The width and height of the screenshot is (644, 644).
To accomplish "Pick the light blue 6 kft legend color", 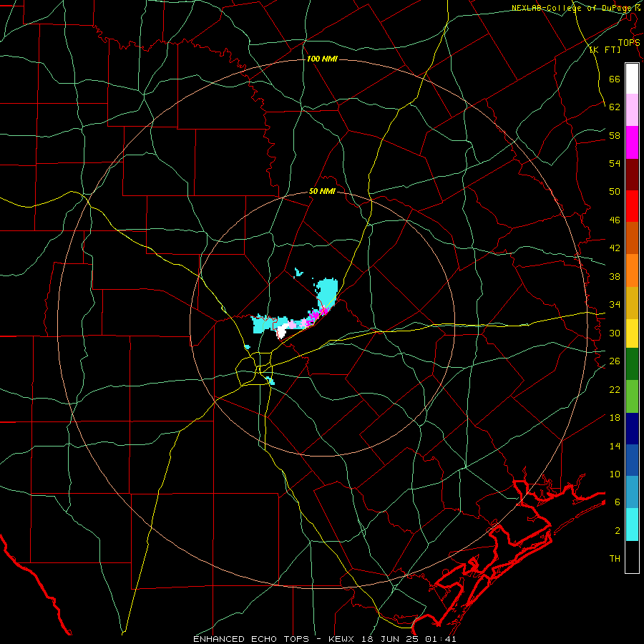I will point(632,492).
